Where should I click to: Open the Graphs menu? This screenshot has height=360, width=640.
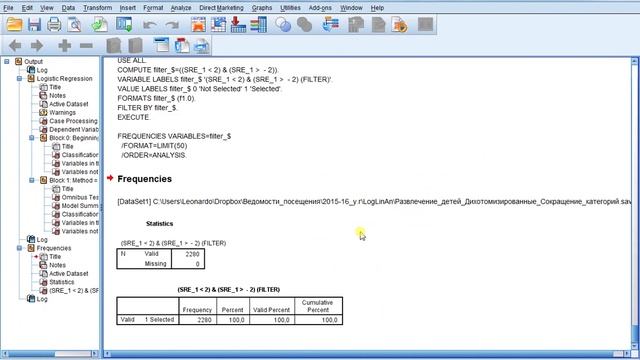click(262, 8)
